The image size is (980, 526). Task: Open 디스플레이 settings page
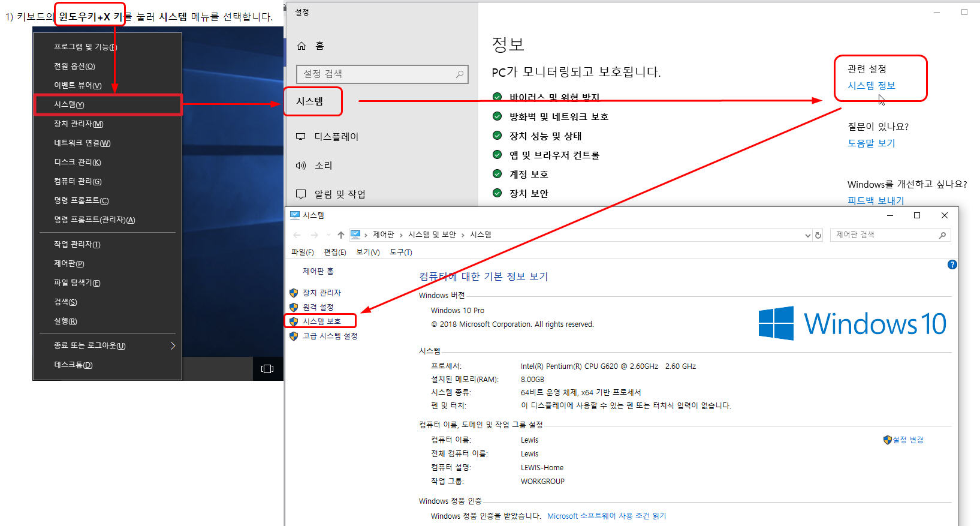pos(336,136)
